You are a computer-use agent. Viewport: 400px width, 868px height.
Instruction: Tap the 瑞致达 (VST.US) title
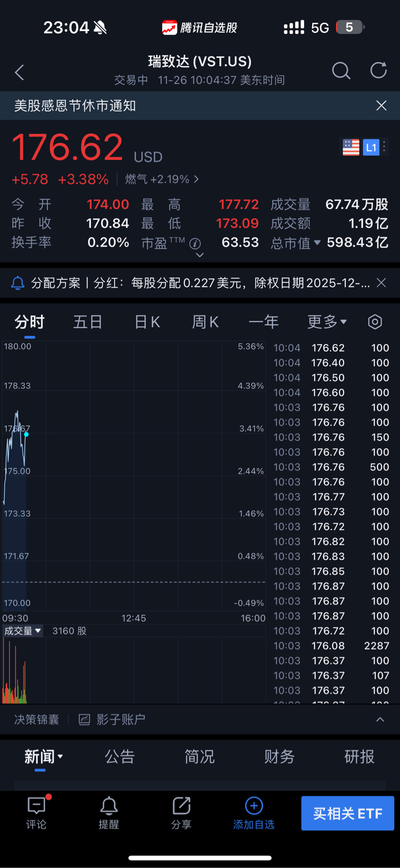(x=200, y=62)
